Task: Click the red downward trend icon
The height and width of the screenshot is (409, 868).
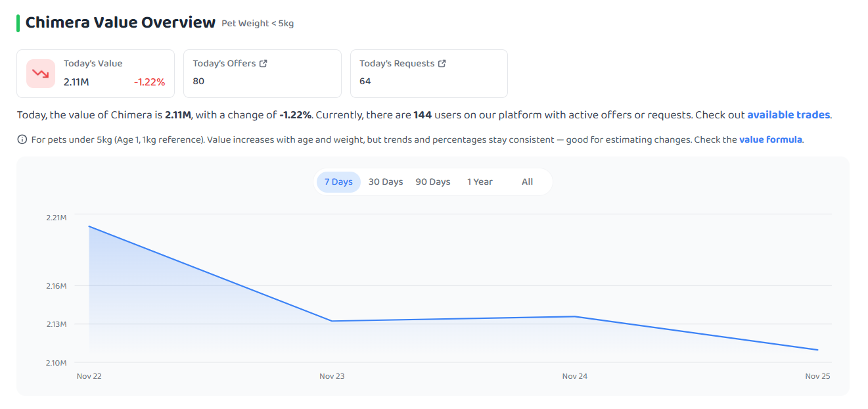Action: pos(41,74)
